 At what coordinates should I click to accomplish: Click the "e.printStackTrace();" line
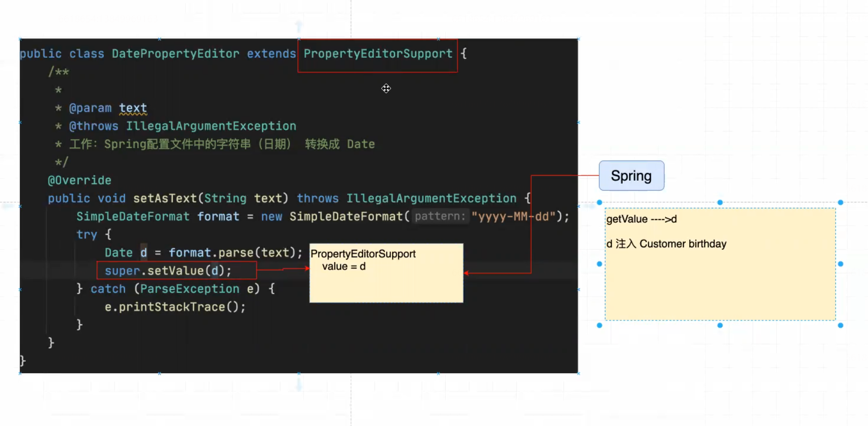(175, 307)
